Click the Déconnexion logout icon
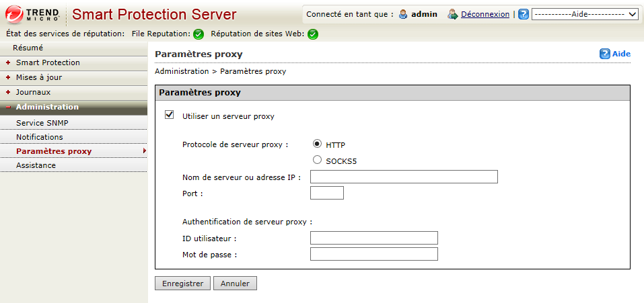 pyautogui.click(x=453, y=14)
